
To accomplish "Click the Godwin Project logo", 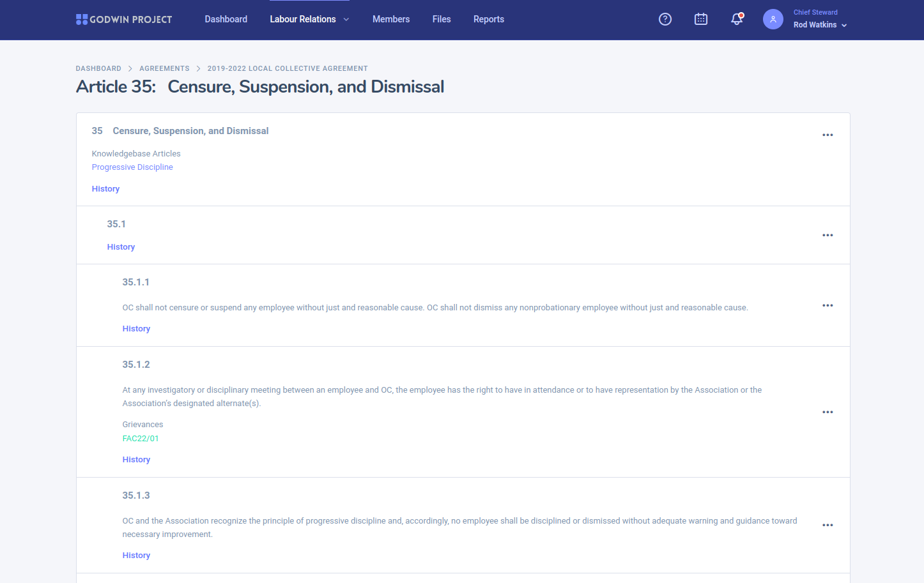I will [124, 19].
